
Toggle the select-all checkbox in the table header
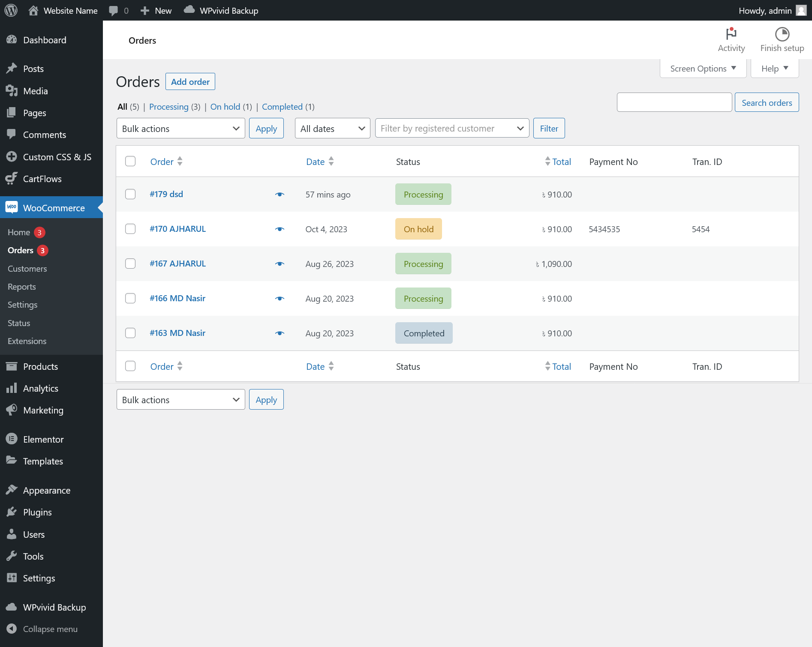[x=130, y=161]
